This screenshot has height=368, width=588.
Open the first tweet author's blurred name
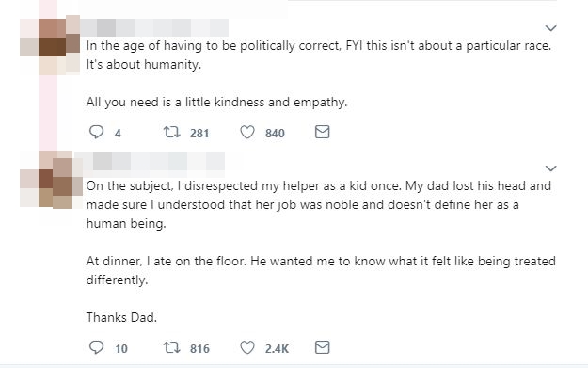154,27
